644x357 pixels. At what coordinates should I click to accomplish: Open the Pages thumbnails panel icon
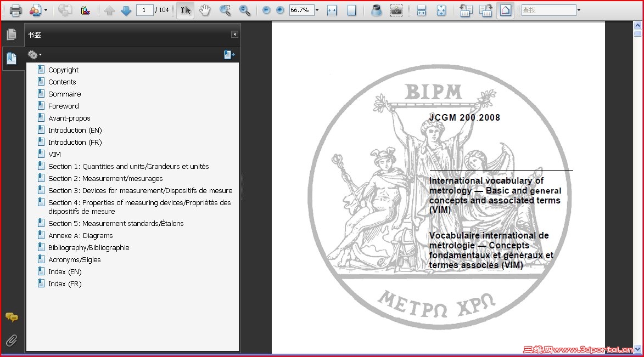pyautogui.click(x=12, y=35)
